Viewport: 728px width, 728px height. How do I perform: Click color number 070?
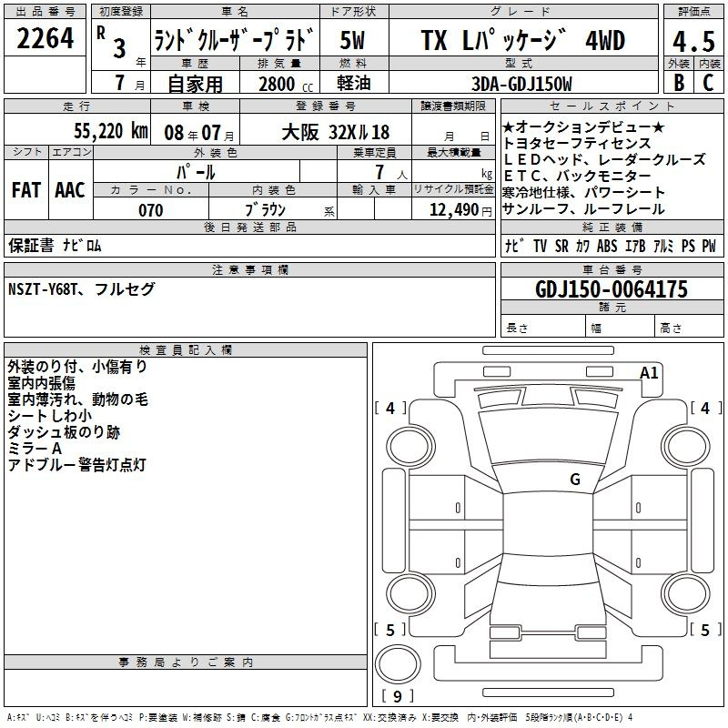(x=151, y=210)
